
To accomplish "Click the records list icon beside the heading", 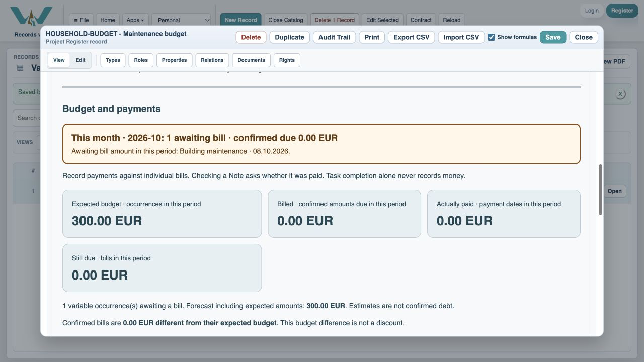I will (20, 68).
